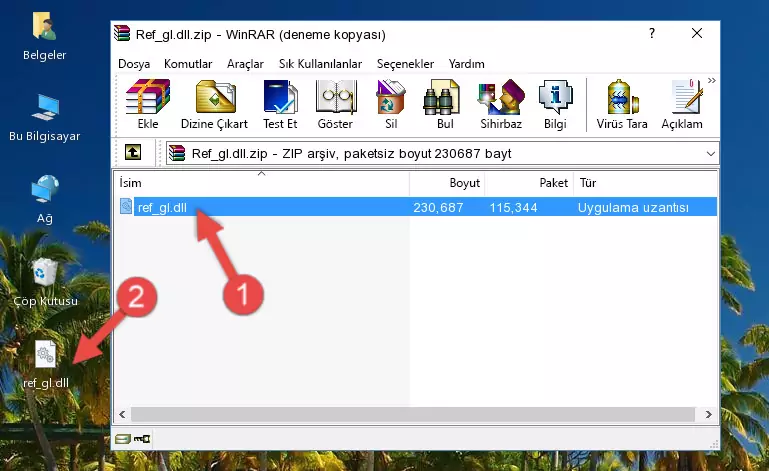The image size is (769, 471).
Task: Open the Bul (Find) binoculars tool
Action: coord(444,104)
